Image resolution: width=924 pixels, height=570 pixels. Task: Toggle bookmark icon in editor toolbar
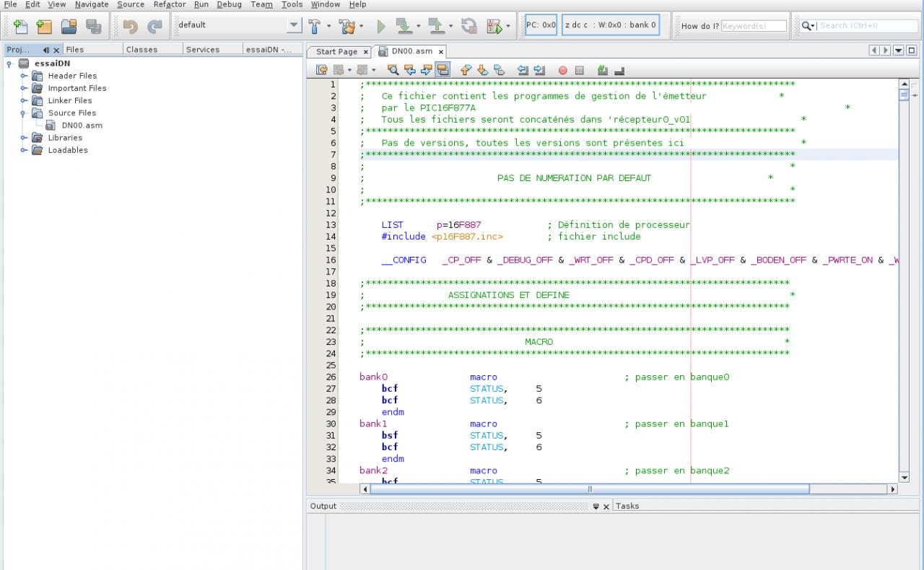point(500,70)
